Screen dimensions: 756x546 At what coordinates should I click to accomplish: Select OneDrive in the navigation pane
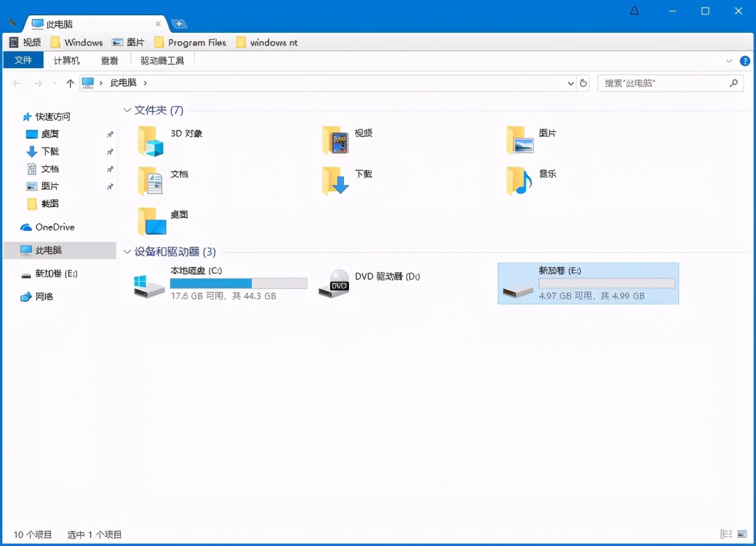click(x=54, y=227)
